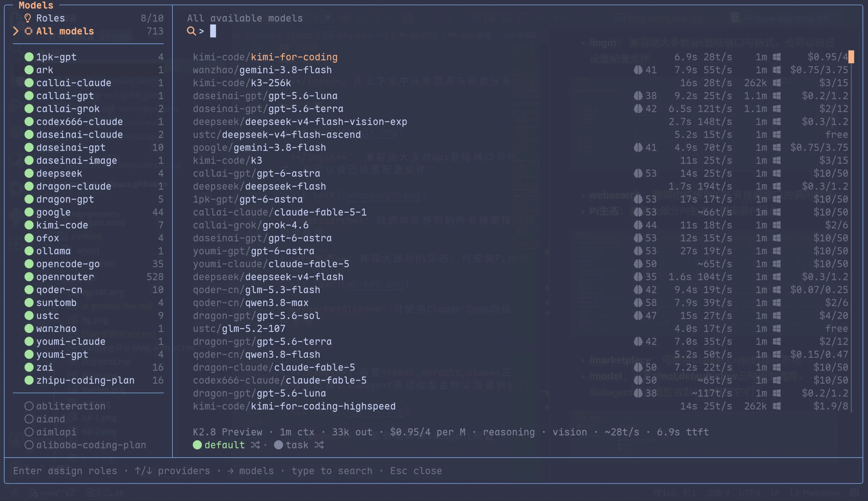Select the All models entry
The height and width of the screenshot is (501, 868).
88,31
